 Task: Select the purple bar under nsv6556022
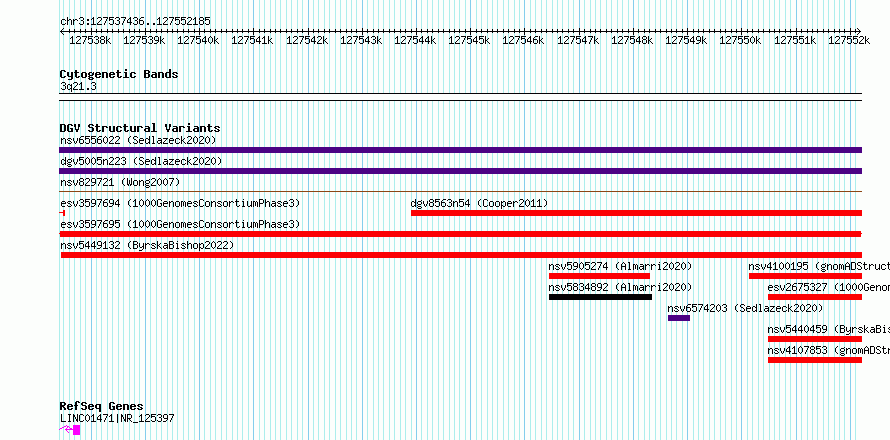tap(460, 150)
